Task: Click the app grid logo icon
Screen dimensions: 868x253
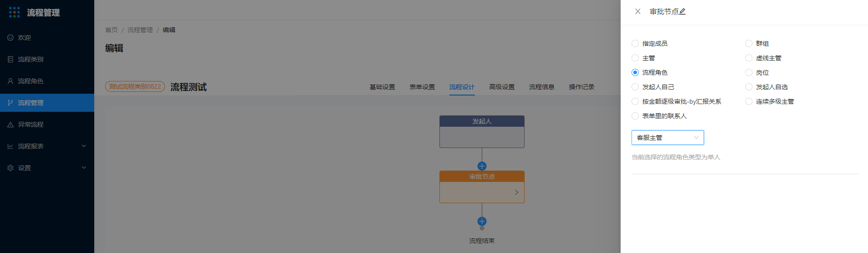Action: coord(14,12)
